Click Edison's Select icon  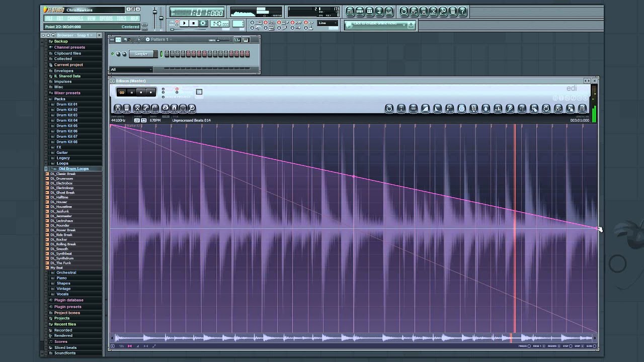(x=183, y=108)
